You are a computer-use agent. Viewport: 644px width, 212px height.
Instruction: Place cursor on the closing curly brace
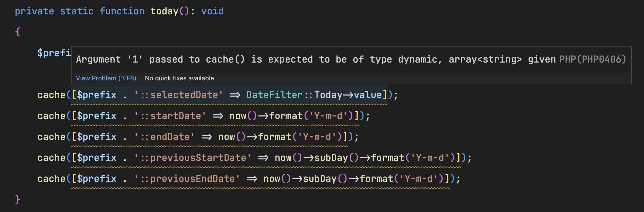[18, 199]
